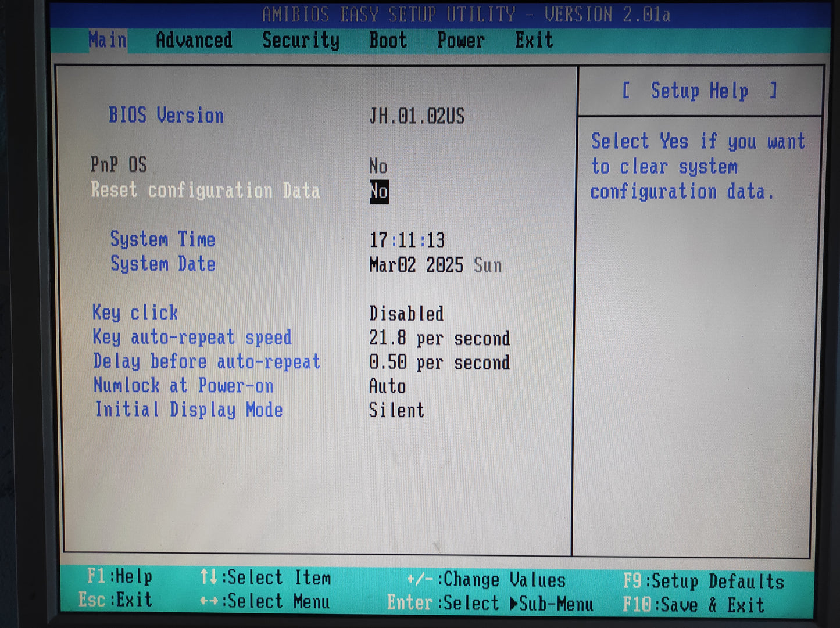Image resolution: width=840 pixels, height=628 pixels.
Task: Open the Boot menu tab
Action: tap(388, 40)
